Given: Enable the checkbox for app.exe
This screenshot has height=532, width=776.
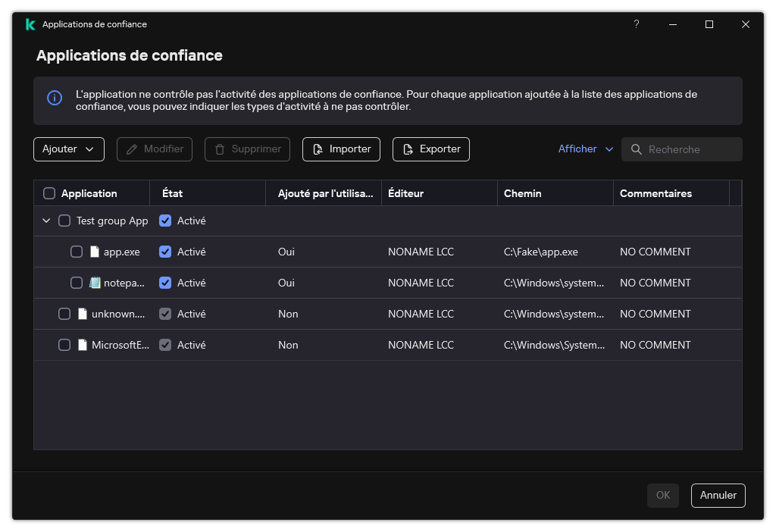Looking at the screenshot, I should [x=77, y=251].
